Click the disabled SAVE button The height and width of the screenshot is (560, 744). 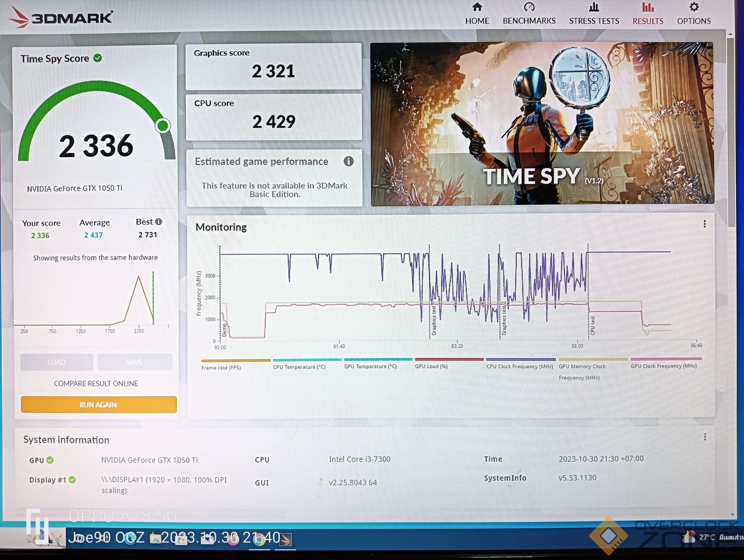point(134,362)
